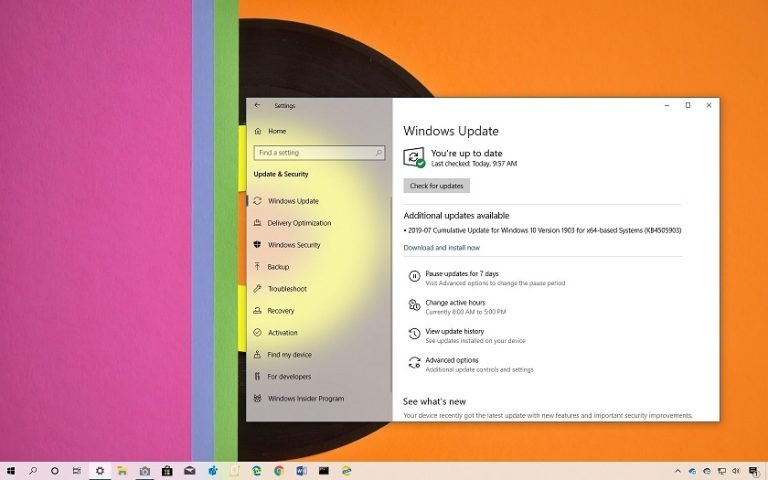This screenshot has height=480, width=768.
Task: Open the Windows Start menu
Action: (11, 470)
